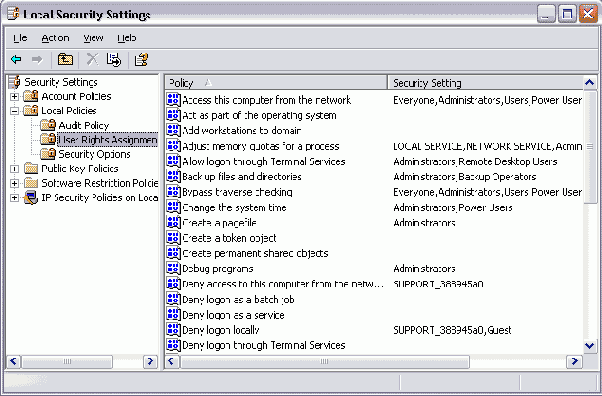Select 'Deny logon as a batch job'
Image resolution: width=602 pixels, height=396 pixels.
(238, 299)
